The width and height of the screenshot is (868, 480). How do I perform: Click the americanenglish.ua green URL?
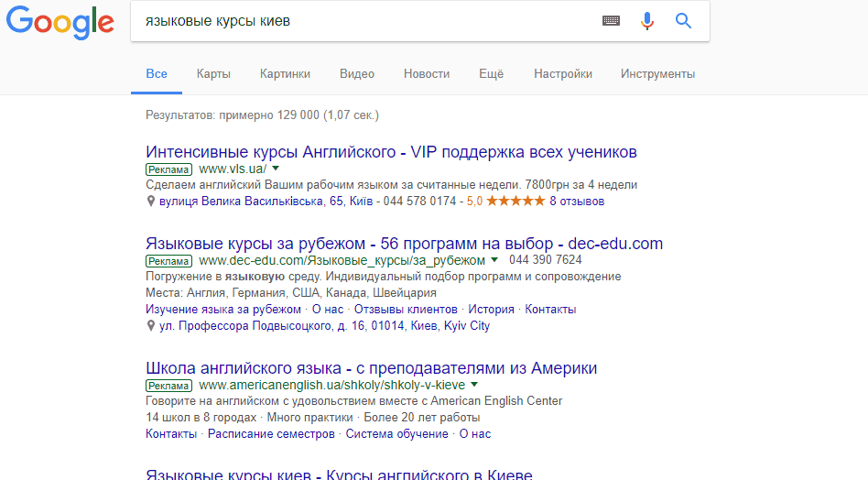pyautogui.click(x=332, y=385)
